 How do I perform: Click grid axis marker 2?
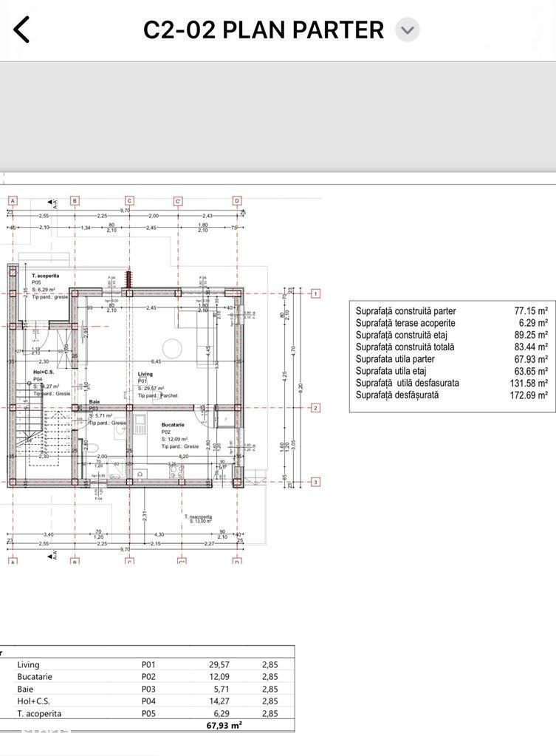coord(315,408)
